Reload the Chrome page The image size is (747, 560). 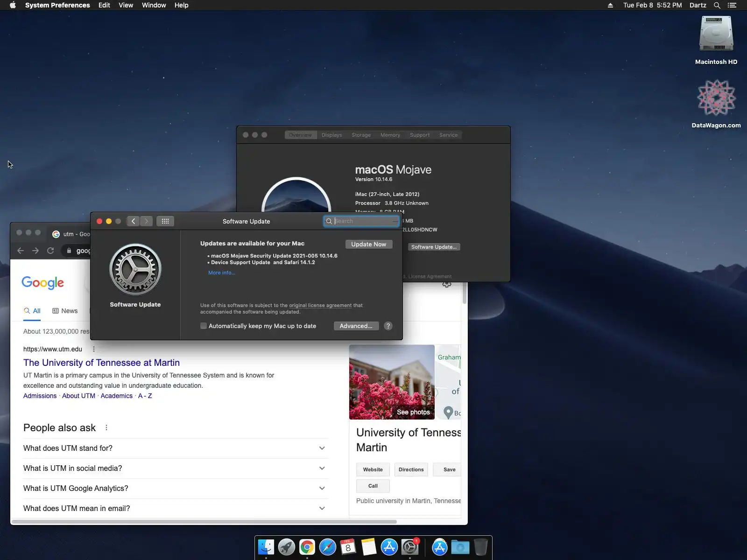pos(50,251)
